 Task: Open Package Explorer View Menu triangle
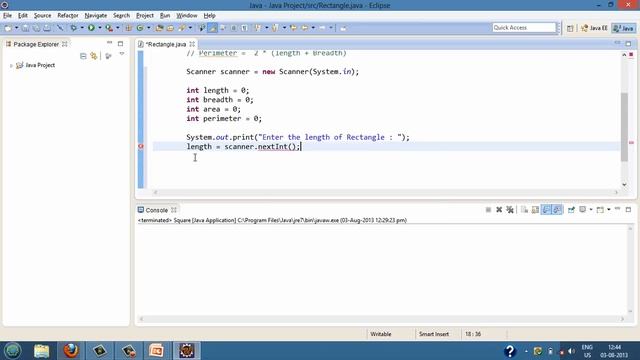pos(122,54)
